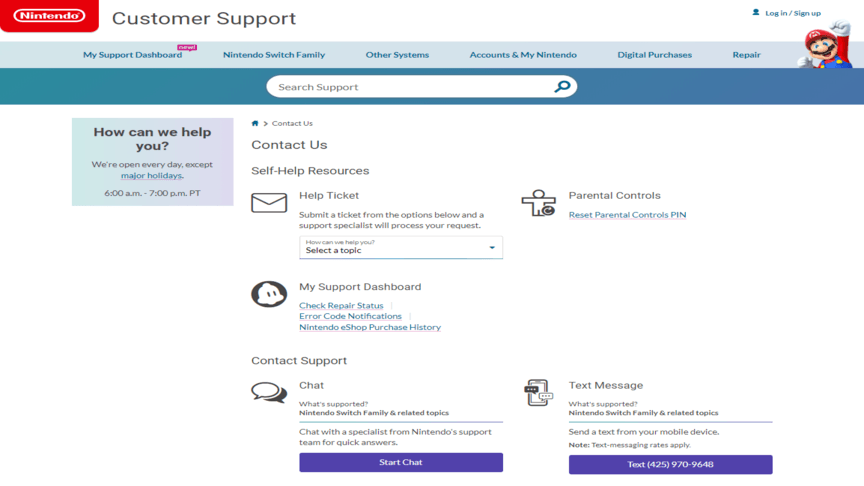Open Digital Purchases menu
Screen dimensions: 864x486
click(x=655, y=55)
